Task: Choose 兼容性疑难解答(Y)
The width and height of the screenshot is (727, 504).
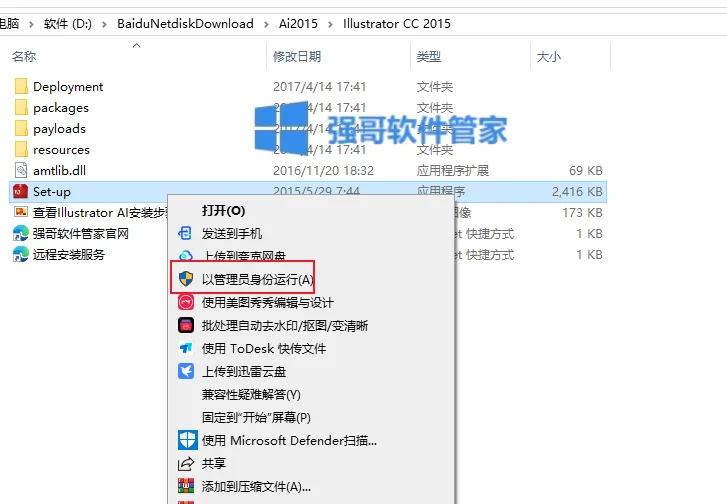Action: tap(251, 395)
